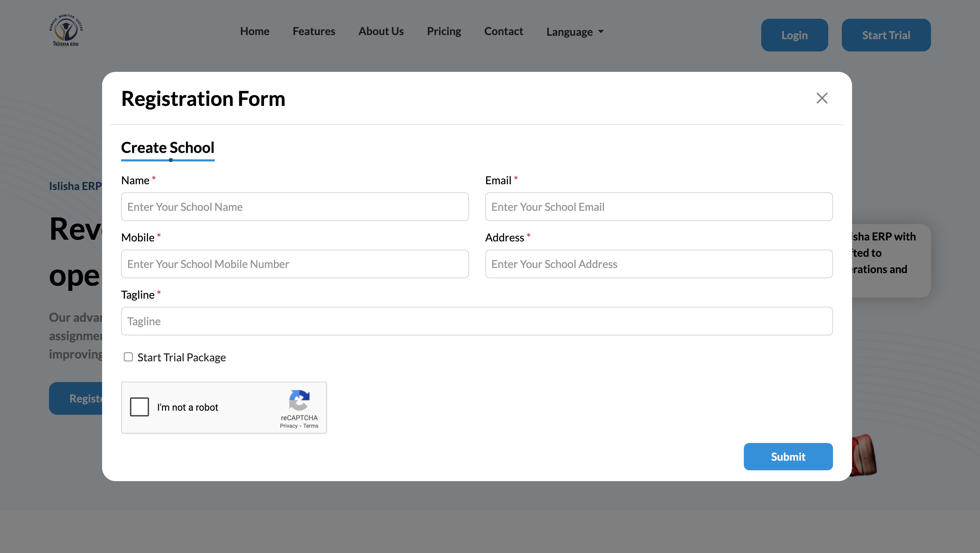Focus the Tagline input field

477,321
